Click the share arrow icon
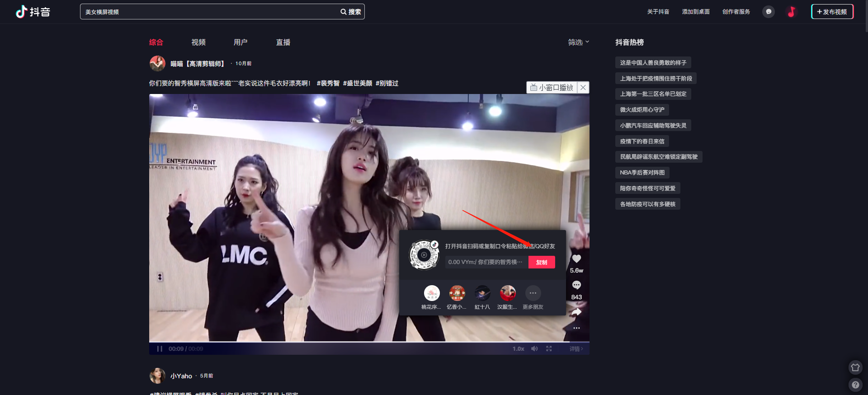The image size is (868, 395). pyautogui.click(x=576, y=312)
